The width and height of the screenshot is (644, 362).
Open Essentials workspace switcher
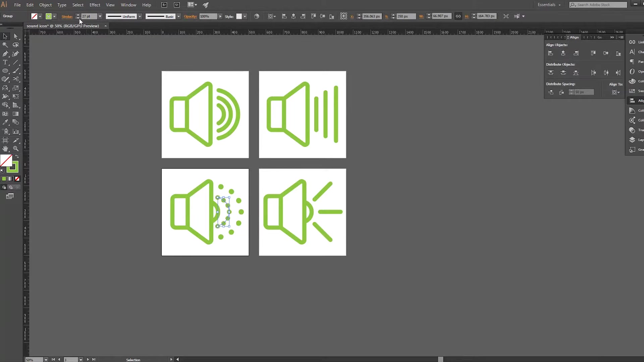(549, 5)
